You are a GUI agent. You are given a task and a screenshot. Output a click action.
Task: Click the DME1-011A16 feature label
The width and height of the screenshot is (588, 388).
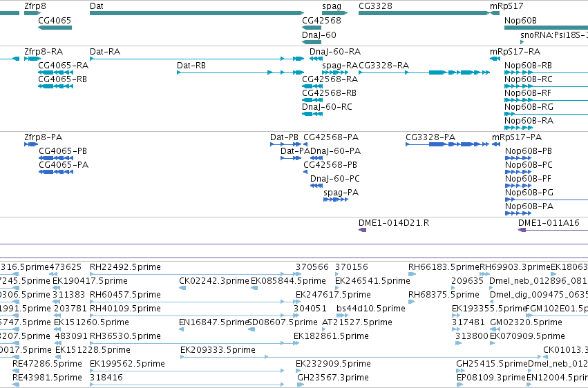(x=549, y=223)
